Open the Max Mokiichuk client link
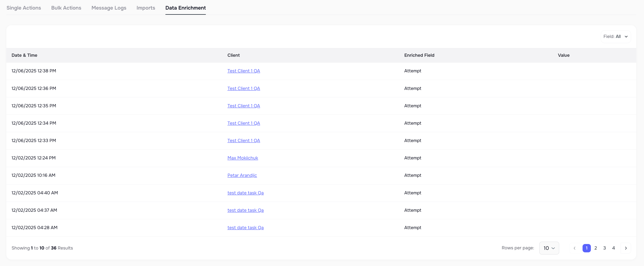644x266 pixels. click(243, 158)
